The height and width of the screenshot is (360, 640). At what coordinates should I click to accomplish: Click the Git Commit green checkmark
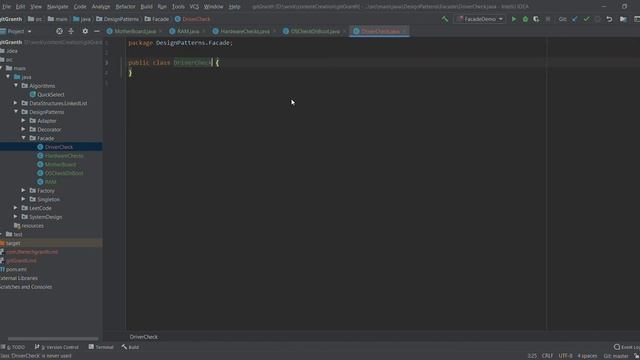click(587, 19)
